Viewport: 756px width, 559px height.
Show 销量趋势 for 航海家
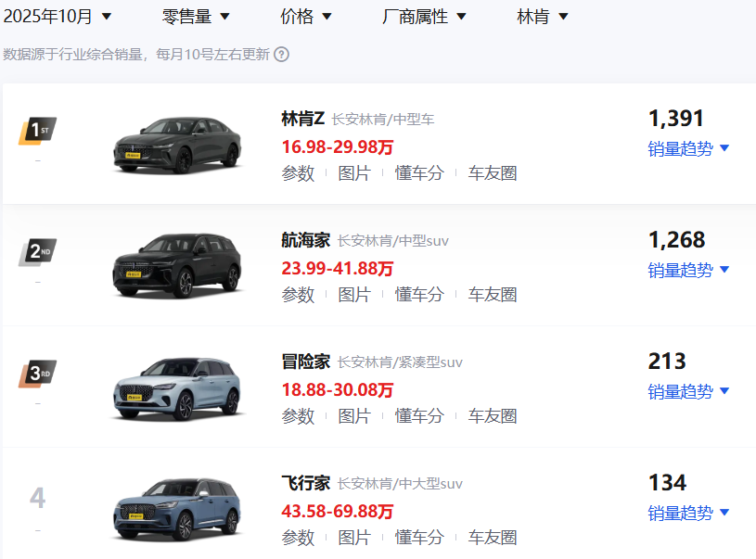tap(688, 270)
